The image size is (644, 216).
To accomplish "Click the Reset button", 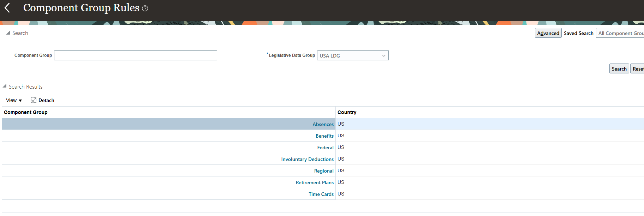I will coord(637,69).
